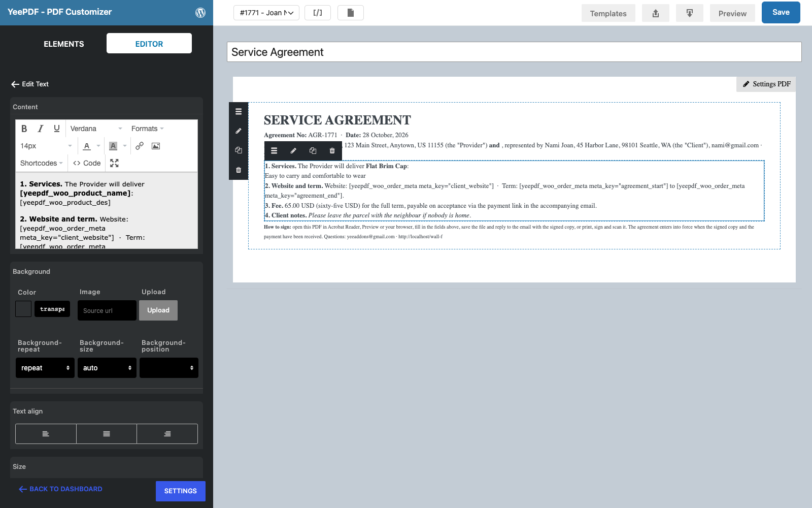Click the WordPress logo icon
This screenshot has height=508, width=812.
[x=200, y=13]
